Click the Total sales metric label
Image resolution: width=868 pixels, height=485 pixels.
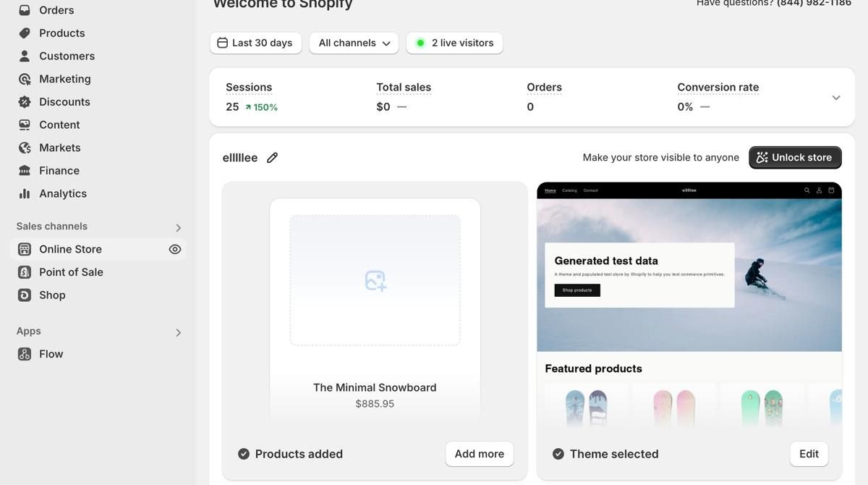(404, 88)
